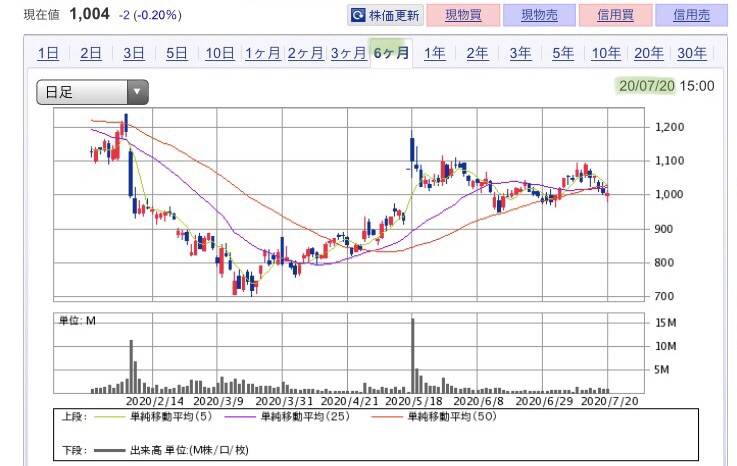Select the 2ヶ月 period tab
Screen dimensions: 737x466
click(x=306, y=53)
